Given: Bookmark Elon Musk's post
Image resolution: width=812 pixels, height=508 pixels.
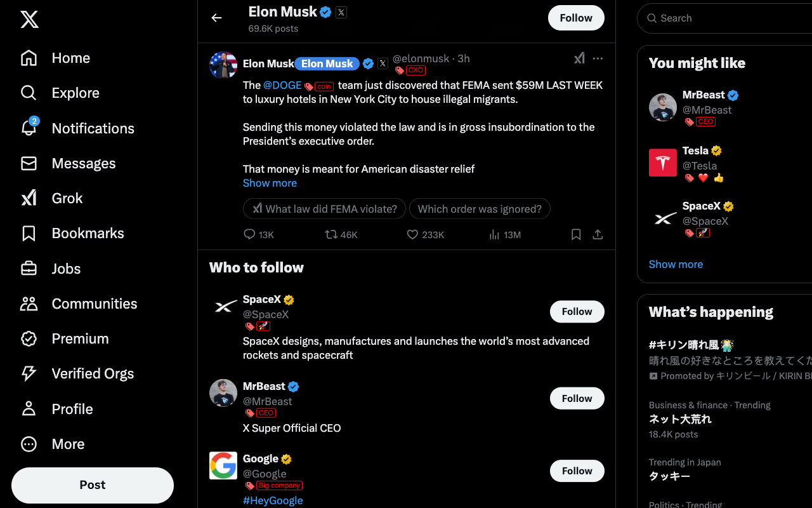Looking at the screenshot, I should 576,235.
